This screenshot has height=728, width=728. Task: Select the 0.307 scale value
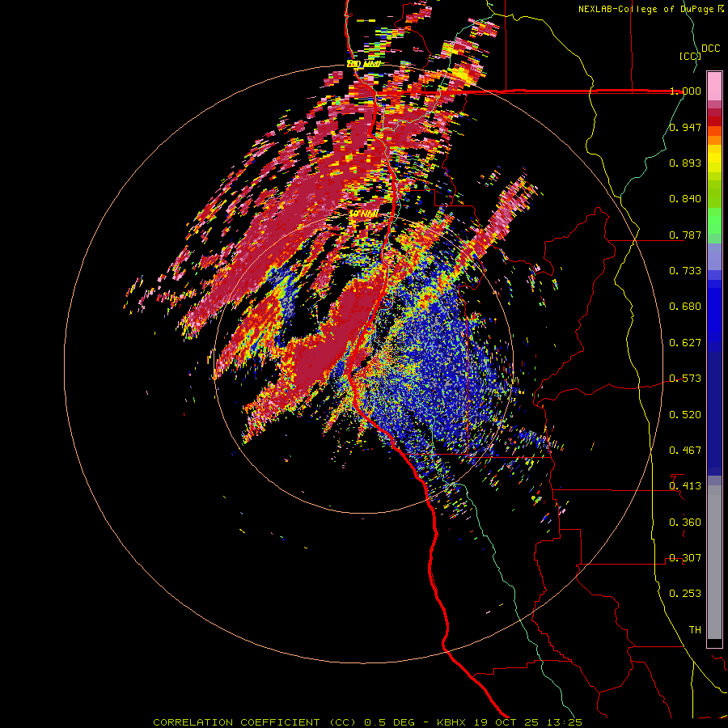coord(685,558)
